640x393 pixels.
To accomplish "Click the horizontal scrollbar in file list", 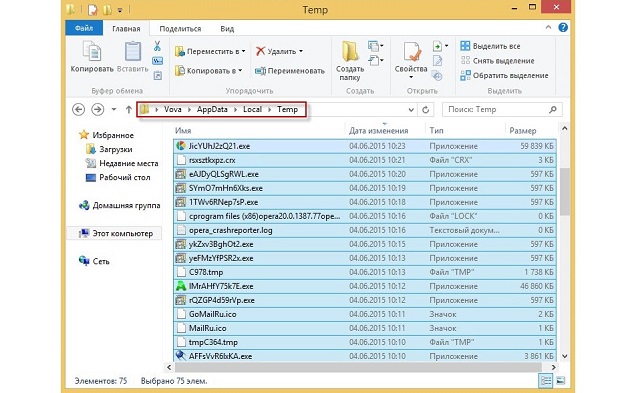I will 358,367.
